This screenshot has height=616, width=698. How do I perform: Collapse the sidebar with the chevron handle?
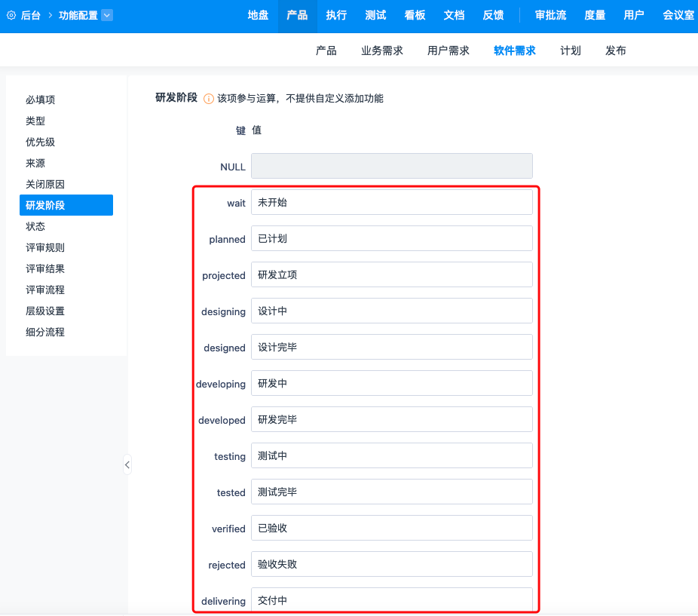click(x=127, y=464)
